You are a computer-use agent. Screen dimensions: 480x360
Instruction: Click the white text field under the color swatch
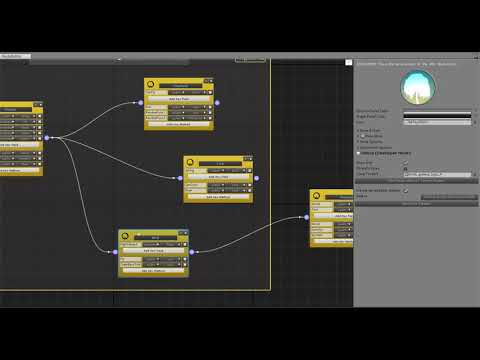(437, 122)
